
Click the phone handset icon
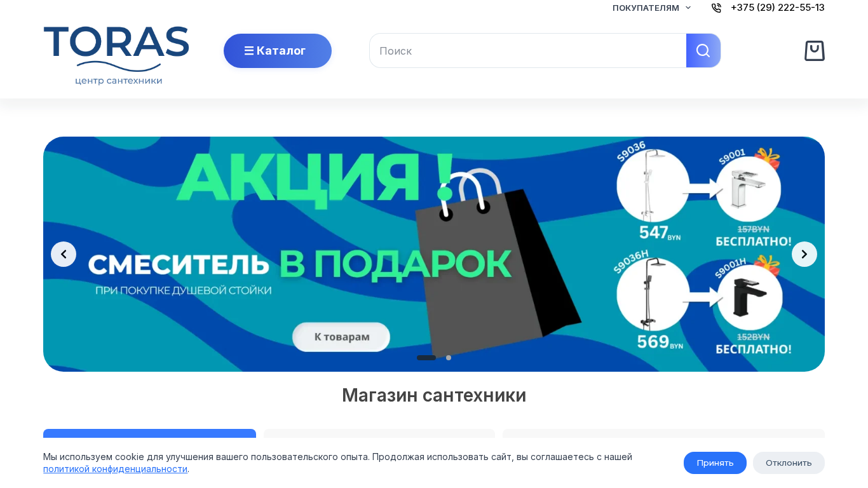[x=716, y=8]
